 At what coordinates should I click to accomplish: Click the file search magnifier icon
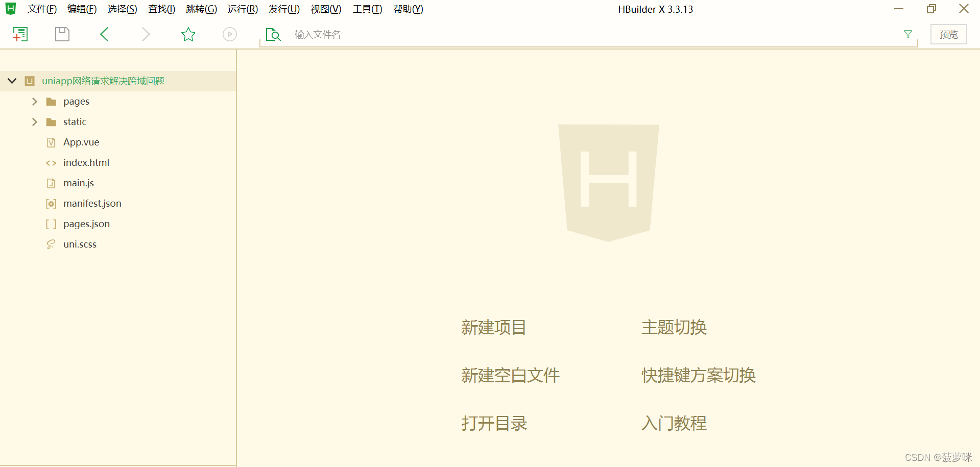pyautogui.click(x=273, y=34)
